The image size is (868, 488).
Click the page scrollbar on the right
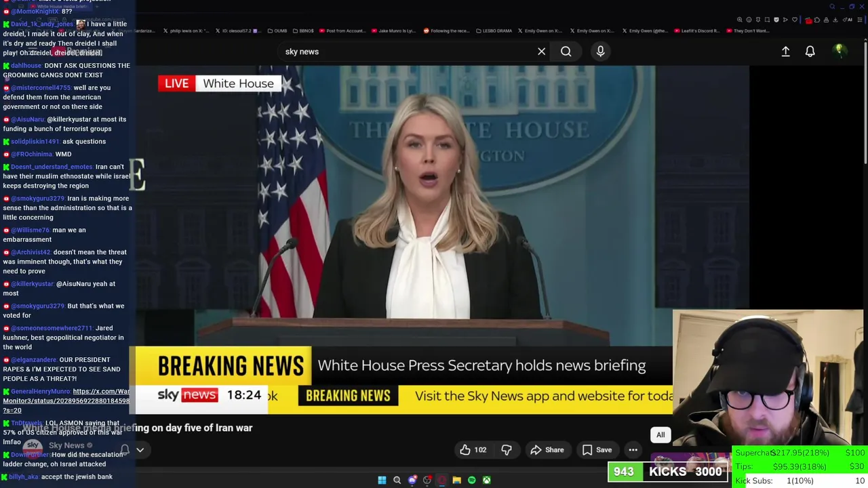[865, 102]
